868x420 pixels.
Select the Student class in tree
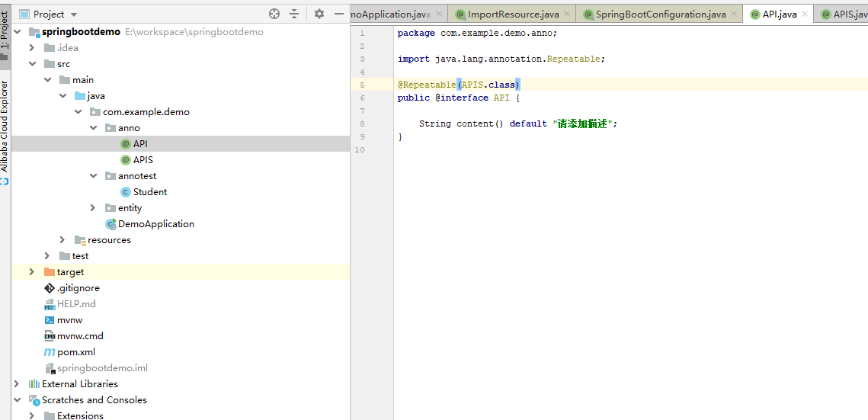(x=150, y=192)
